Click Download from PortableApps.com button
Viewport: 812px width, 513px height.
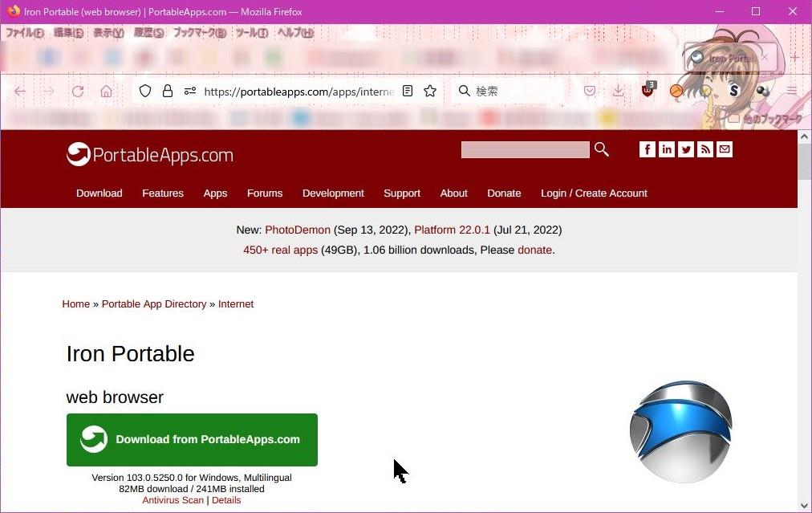[192, 439]
